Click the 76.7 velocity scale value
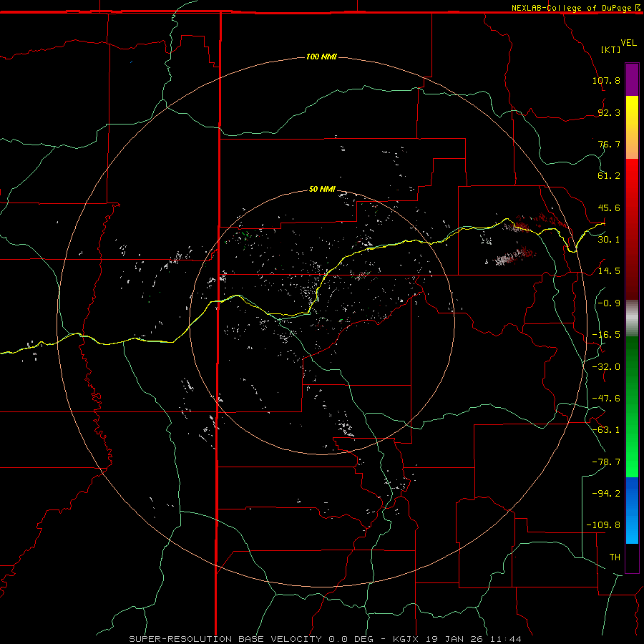Image resolution: width=644 pixels, height=644 pixels. [609, 144]
